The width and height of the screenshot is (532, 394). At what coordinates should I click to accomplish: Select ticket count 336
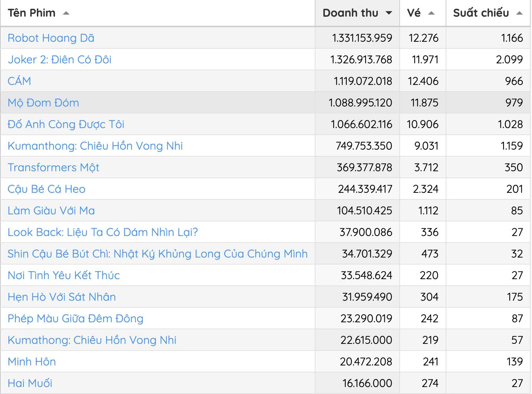click(430, 232)
